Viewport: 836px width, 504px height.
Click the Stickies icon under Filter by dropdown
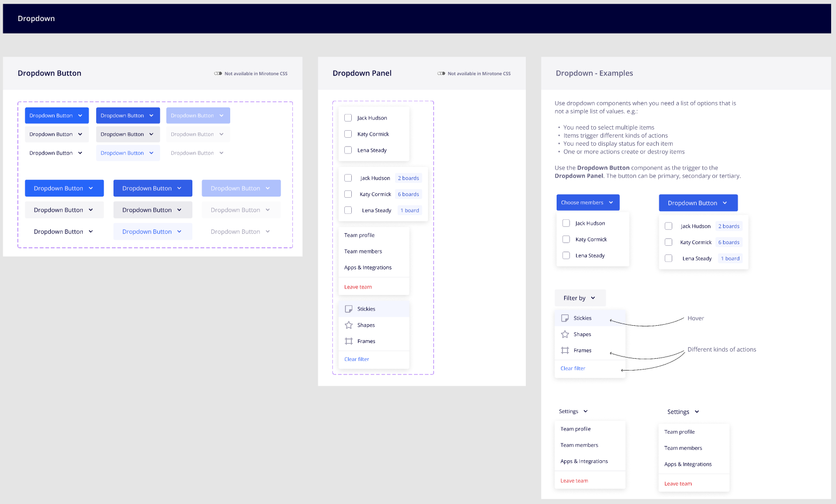coord(565,318)
